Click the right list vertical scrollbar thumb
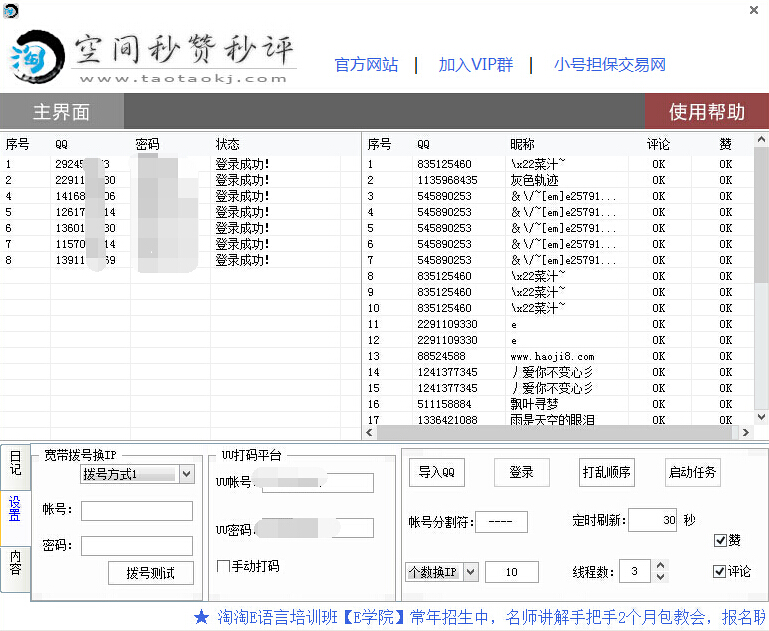This screenshot has height=631, width=769. click(761, 215)
